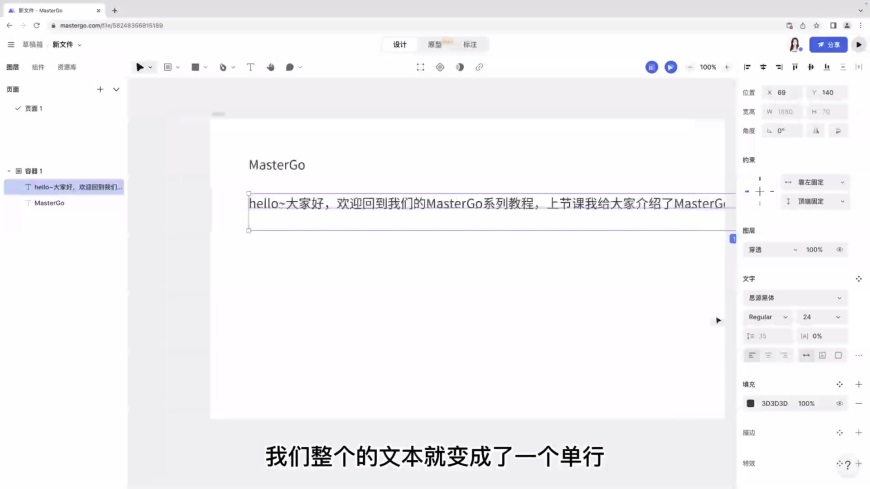Zoom out with the minus icon
The image size is (870, 489).
pyautogui.click(x=690, y=67)
